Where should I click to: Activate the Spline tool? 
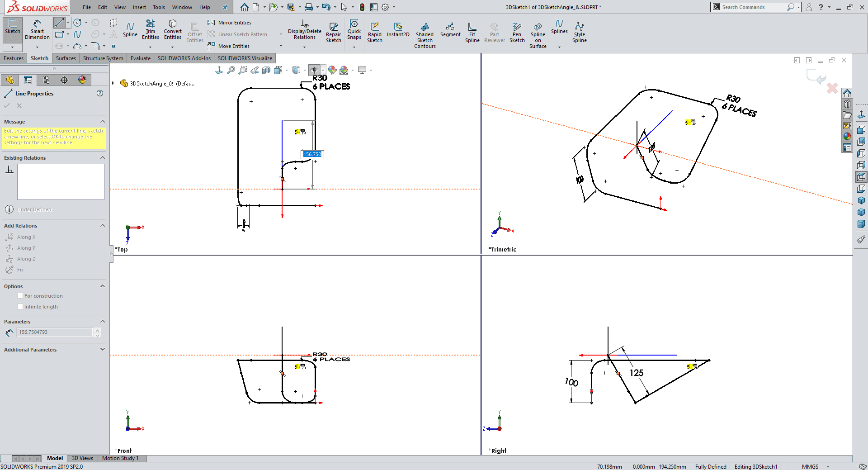pos(130,30)
